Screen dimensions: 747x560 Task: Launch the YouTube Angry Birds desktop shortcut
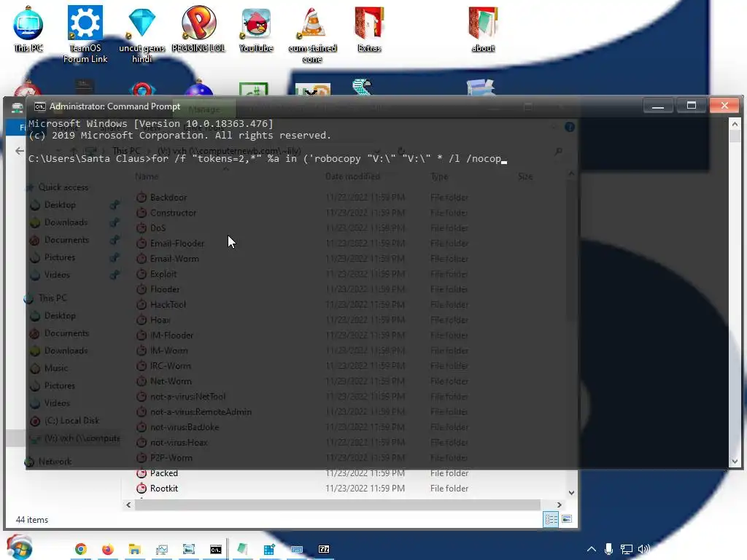point(256,30)
